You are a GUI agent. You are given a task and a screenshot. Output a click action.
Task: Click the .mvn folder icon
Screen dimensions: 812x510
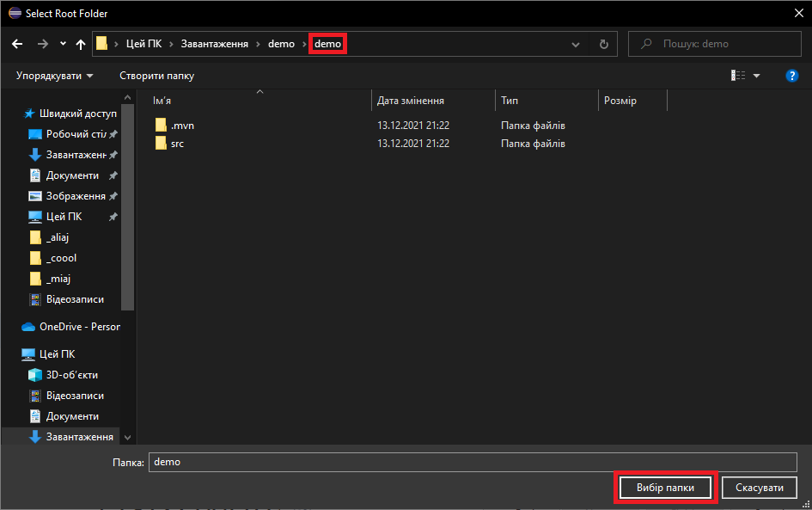coord(161,125)
